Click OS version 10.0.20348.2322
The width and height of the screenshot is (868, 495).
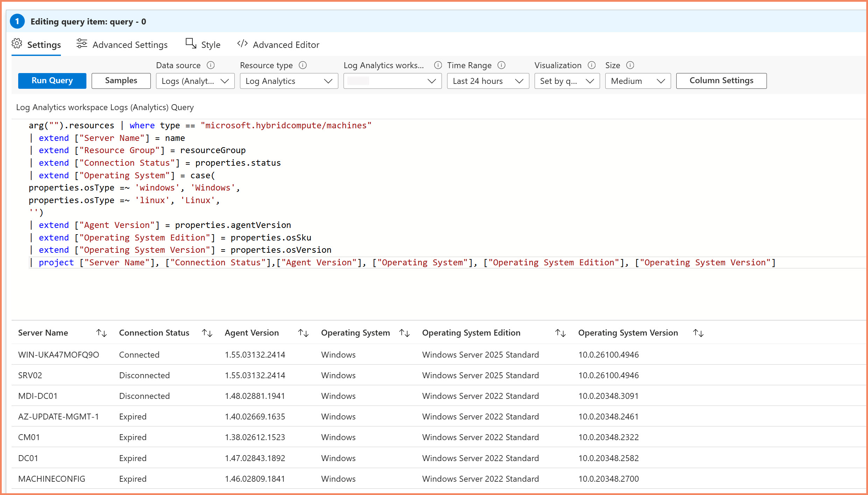coord(608,437)
